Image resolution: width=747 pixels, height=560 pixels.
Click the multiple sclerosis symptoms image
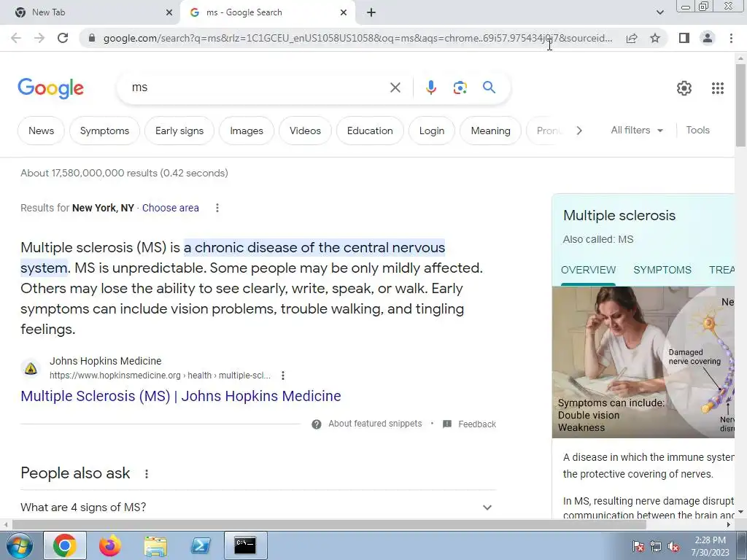coord(643,362)
